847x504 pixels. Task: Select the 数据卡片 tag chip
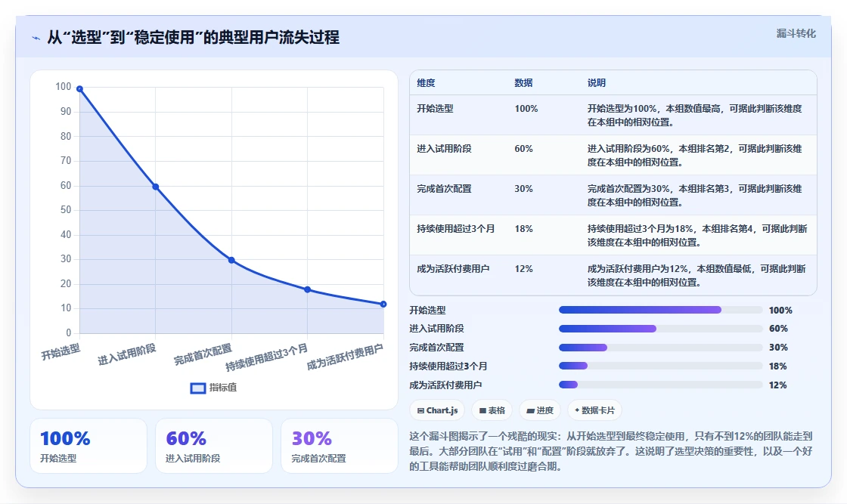pyautogui.click(x=594, y=410)
